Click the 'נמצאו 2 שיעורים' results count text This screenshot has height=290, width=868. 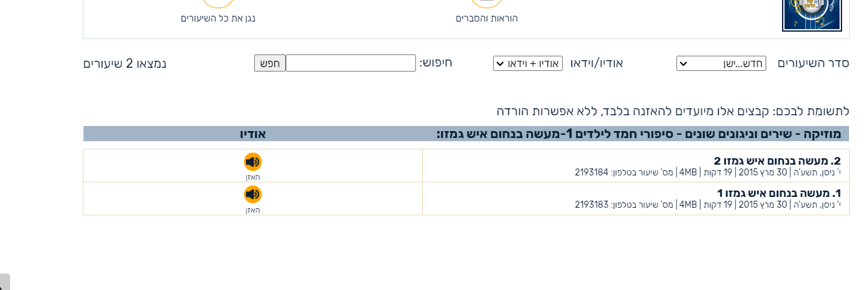[125, 63]
